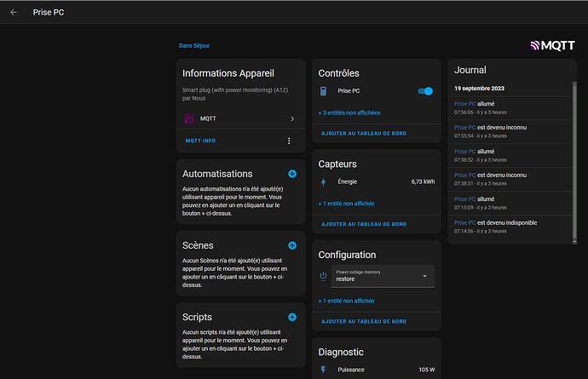Click the Prise PC entity name in Contrôles

pos(349,91)
